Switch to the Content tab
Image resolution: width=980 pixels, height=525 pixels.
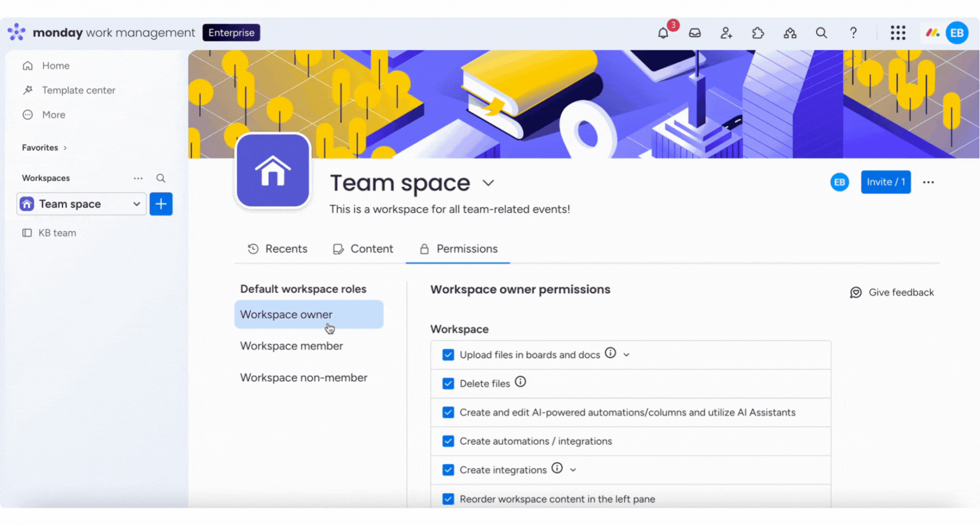point(363,249)
